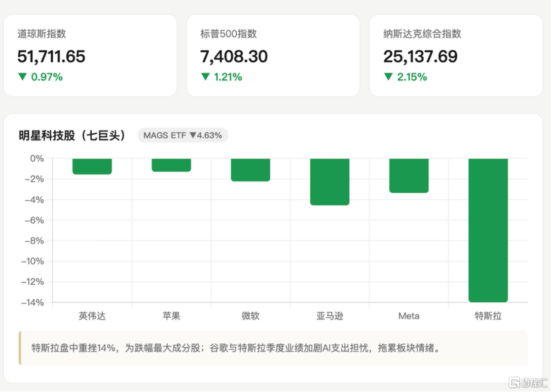Click the 25,137.69 Nasdaq value
The image size is (551, 392).
pos(420,57)
